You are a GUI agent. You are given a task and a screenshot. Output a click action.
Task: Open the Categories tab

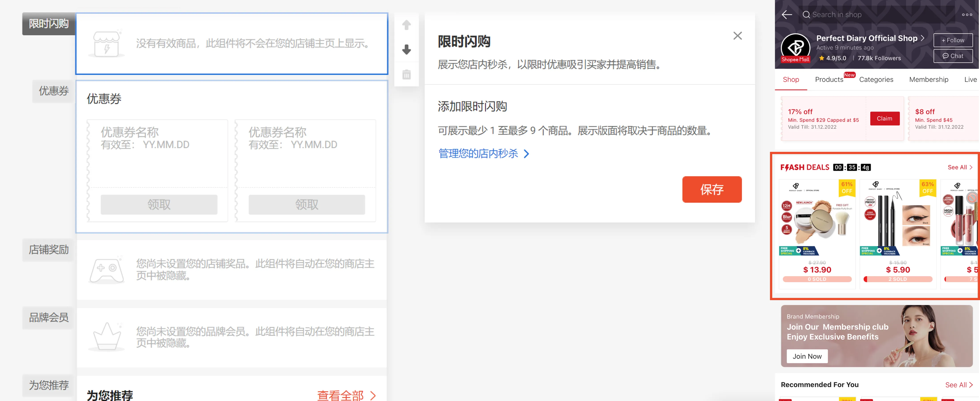[x=876, y=79]
